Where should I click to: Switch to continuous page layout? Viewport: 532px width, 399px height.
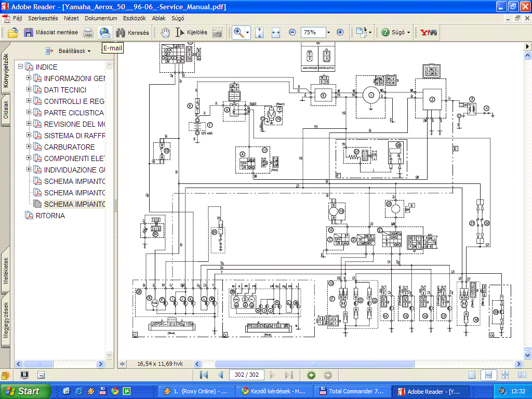point(487,375)
